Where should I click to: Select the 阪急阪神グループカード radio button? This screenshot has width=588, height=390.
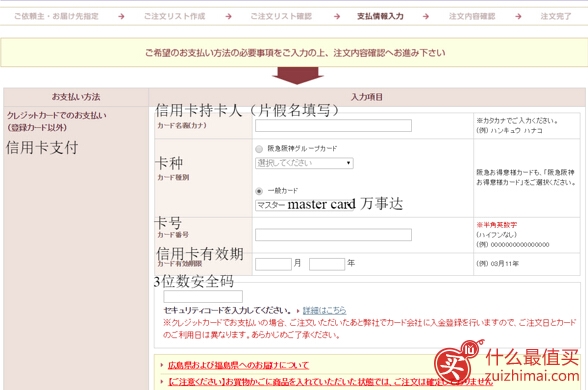click(x=259, y=149)
